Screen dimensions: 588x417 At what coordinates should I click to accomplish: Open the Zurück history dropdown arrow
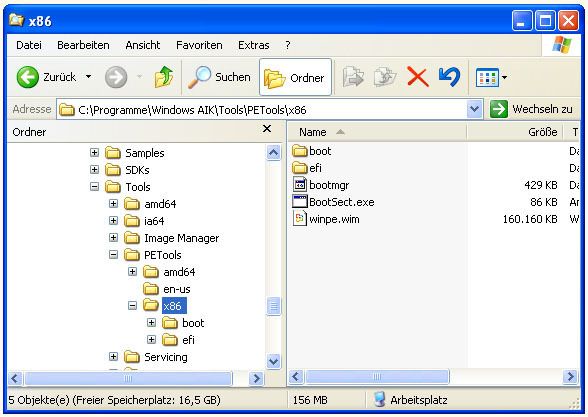point(88,77)
